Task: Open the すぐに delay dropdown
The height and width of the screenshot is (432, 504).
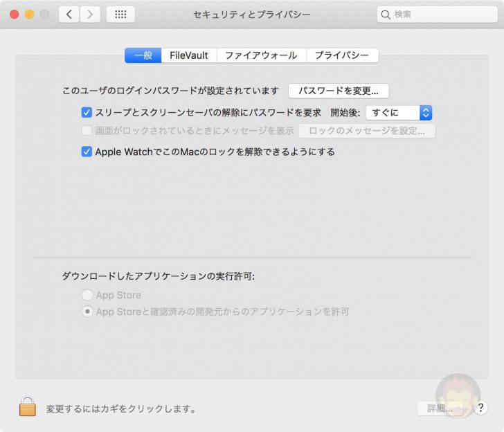Action: tap(399, 113)
